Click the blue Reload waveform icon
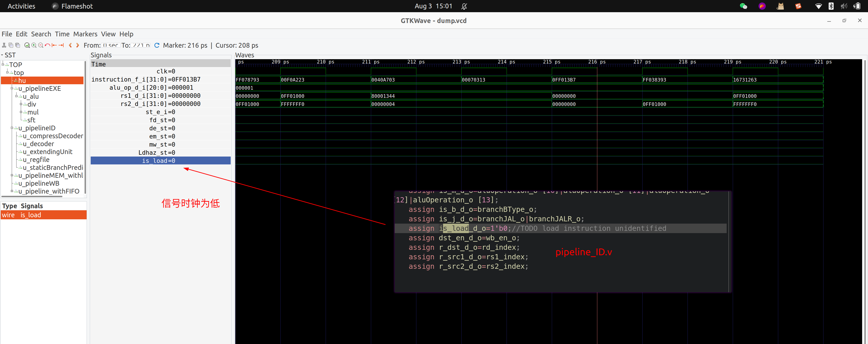This screenshot has height=344, width=868. (x=157, y=45)
